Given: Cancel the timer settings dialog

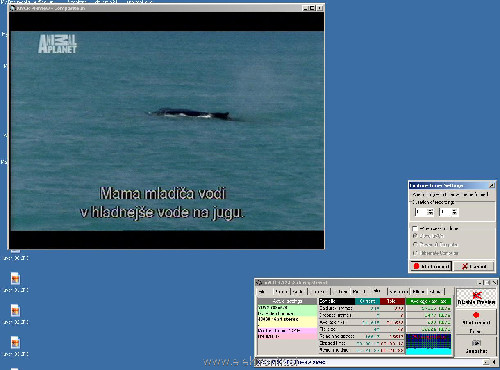Looking at the screenshot, I should click(x=474, y=266).
